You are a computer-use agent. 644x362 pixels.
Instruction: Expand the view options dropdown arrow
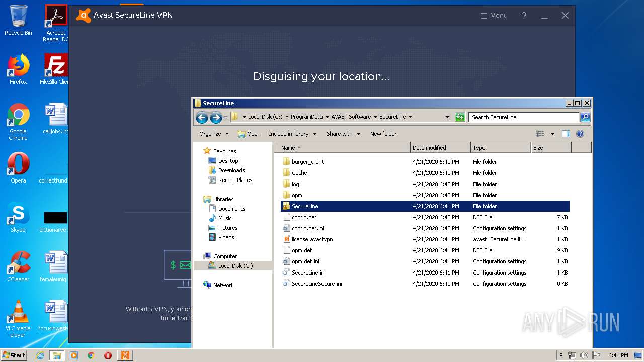[552, 134]
